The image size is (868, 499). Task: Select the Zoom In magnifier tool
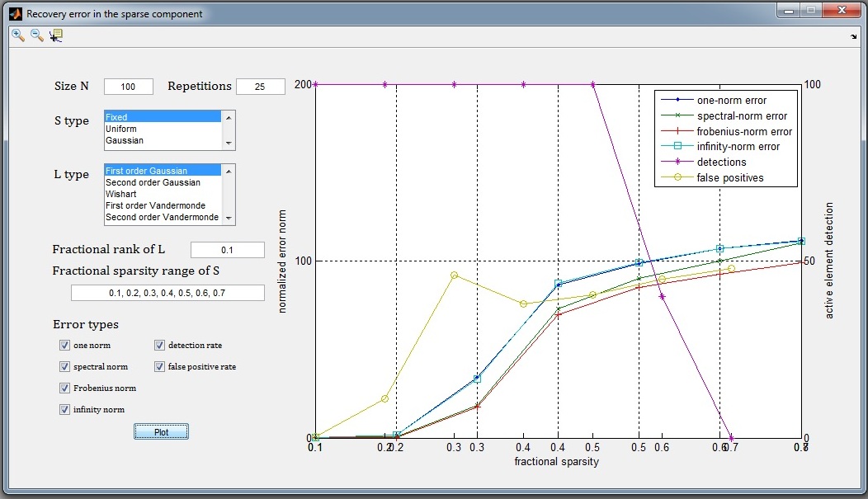coord(18,35)
